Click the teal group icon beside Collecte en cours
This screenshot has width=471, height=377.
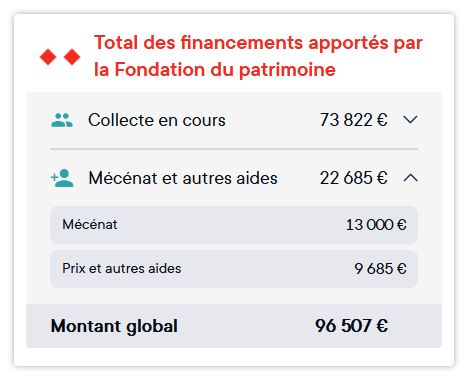[62, 120]
